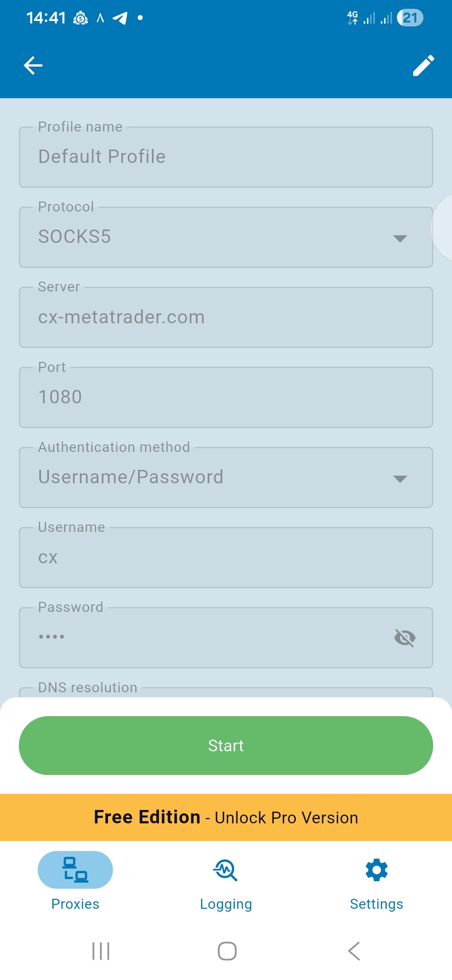The image size is (452, 980).
Task: Tap the Android home navigation icon
Action: [x=227, y=951]
